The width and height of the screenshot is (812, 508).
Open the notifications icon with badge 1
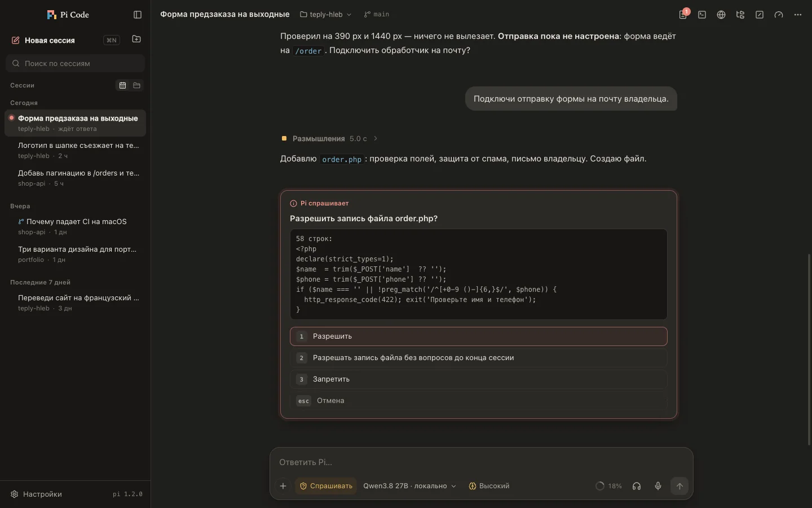683,15
